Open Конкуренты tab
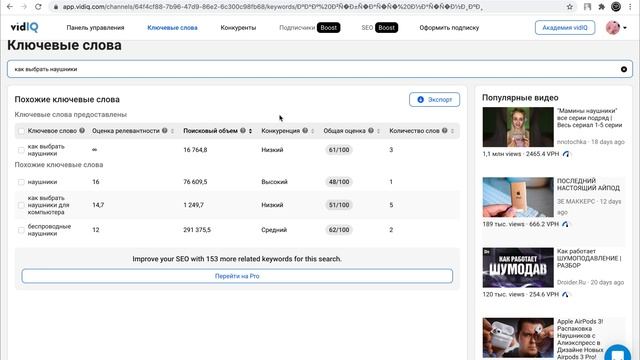 [238, 28]
